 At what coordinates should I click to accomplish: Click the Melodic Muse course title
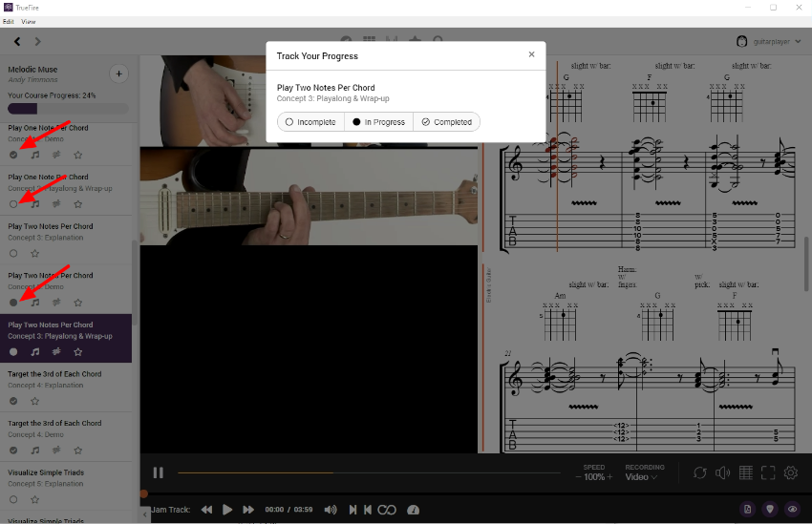(x=32, y=70)
